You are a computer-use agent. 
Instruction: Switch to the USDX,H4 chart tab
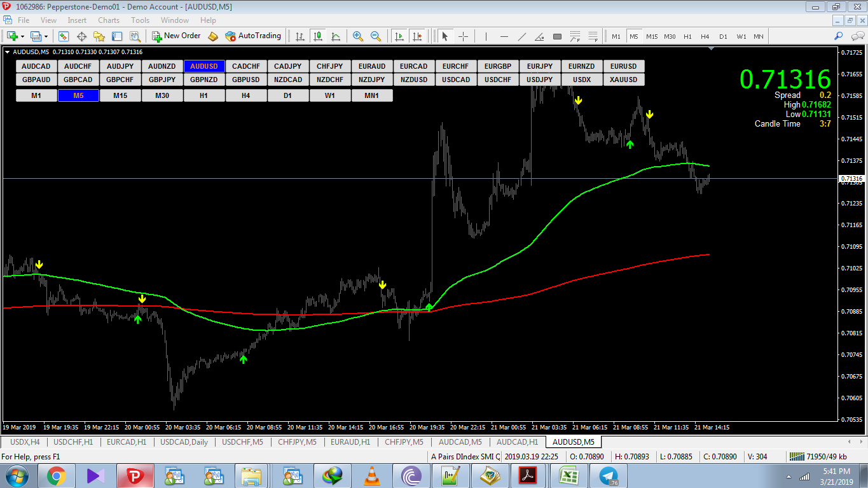point(25,442)
